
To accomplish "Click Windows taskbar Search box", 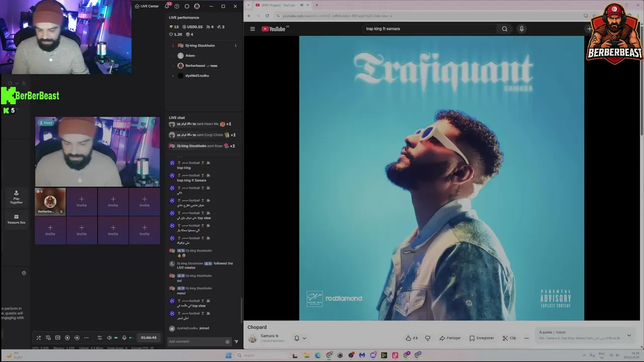I will 262,355.
